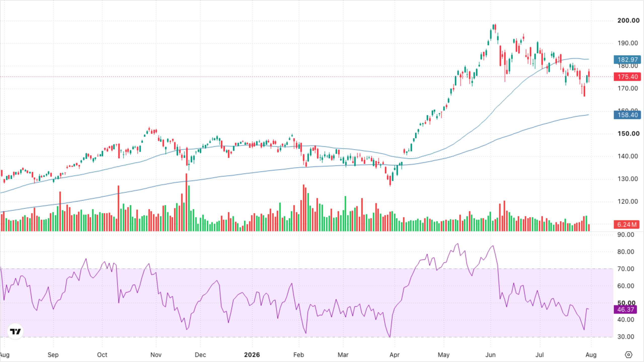Click the TradingView logo icon

tap(15, 331)
